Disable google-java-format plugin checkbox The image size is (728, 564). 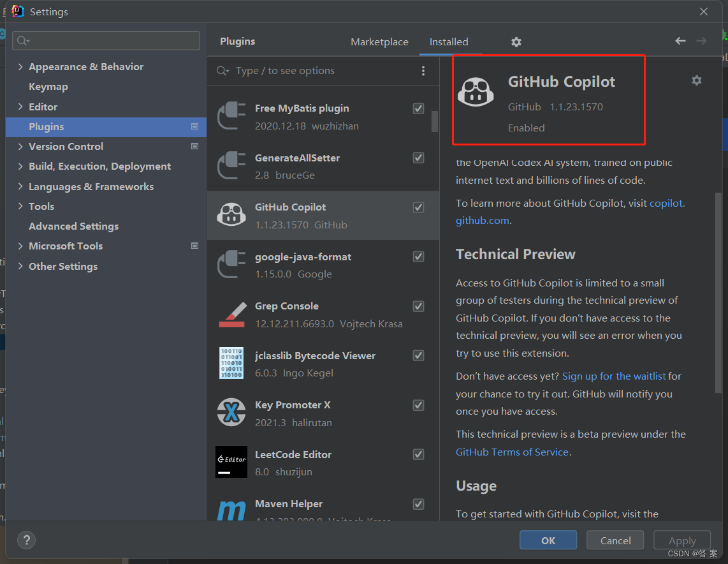click(418, 257)
